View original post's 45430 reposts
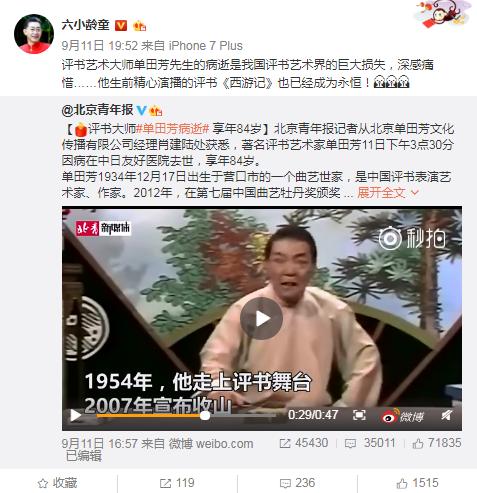The height and width of the screenshot is (493, 477). [x=304, y=443]
